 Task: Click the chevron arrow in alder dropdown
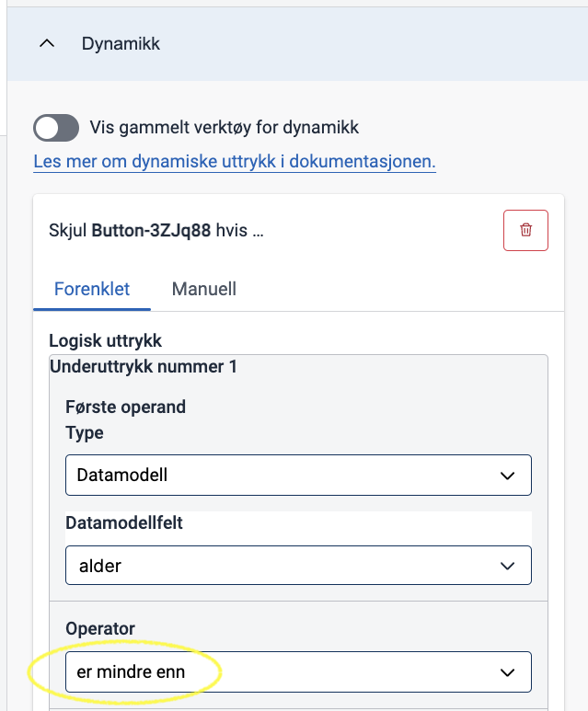(507, 566)
